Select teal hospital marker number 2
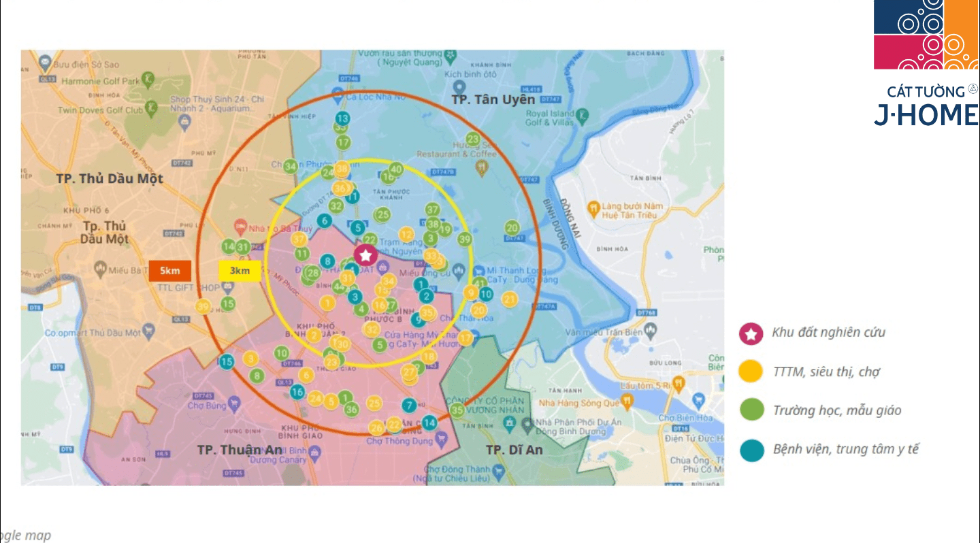Viewport: 980px width, 543px height. (426, 296)
